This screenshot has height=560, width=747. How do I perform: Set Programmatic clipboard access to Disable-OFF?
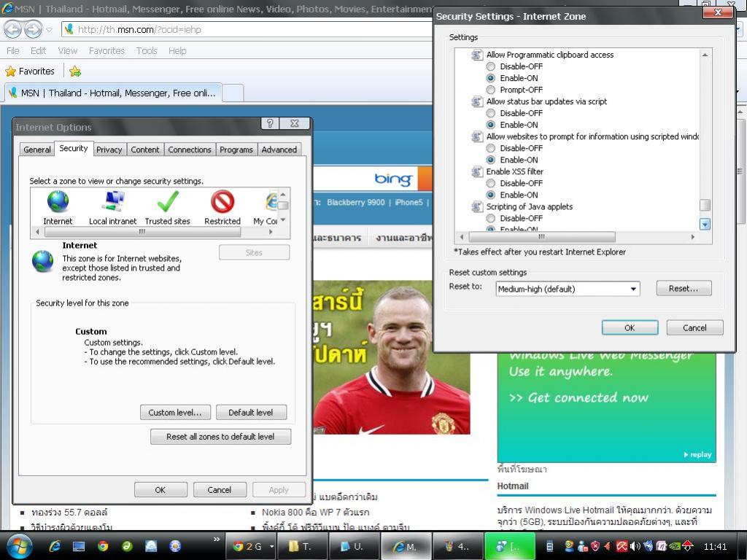[491, 66]
